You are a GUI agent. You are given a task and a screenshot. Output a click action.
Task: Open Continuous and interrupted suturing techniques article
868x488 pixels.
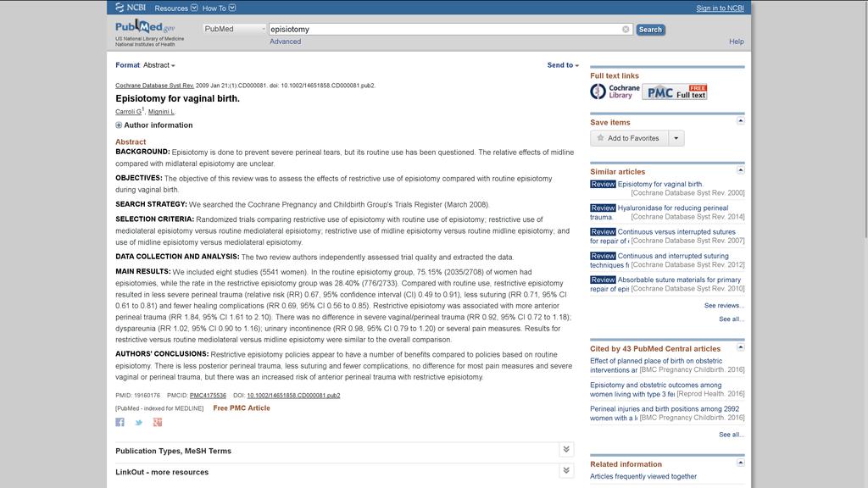point(673,256)
